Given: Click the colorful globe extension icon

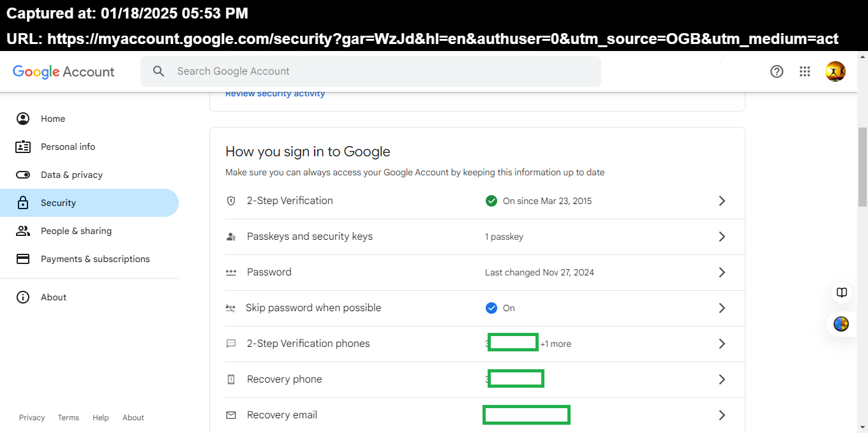Looking at the screenshot, I should pos(842,324).
